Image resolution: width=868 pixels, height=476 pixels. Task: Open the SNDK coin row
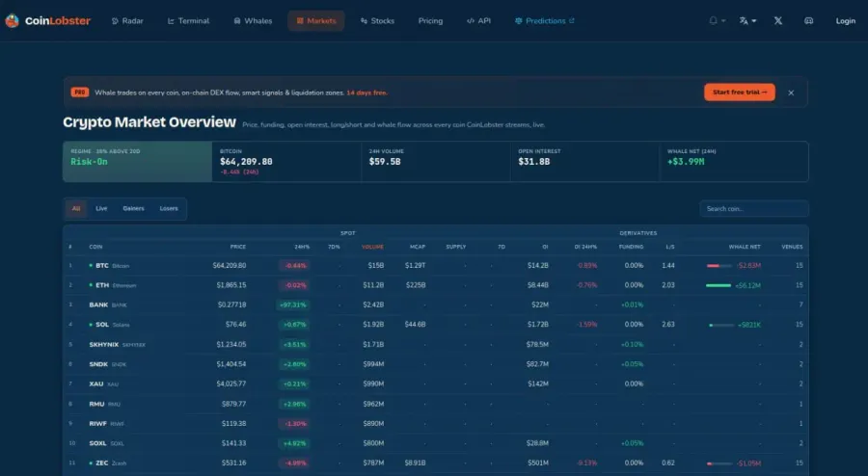coord(436,364)
